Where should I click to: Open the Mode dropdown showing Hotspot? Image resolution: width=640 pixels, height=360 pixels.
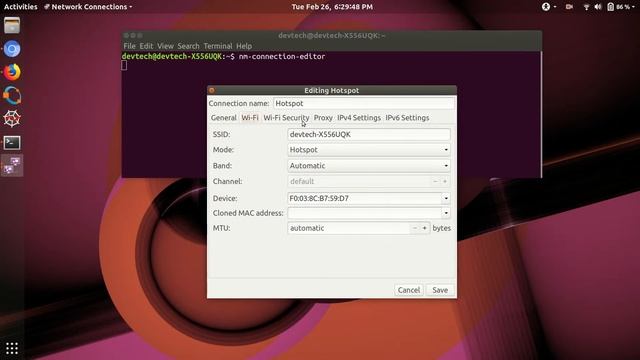[369, 150]
